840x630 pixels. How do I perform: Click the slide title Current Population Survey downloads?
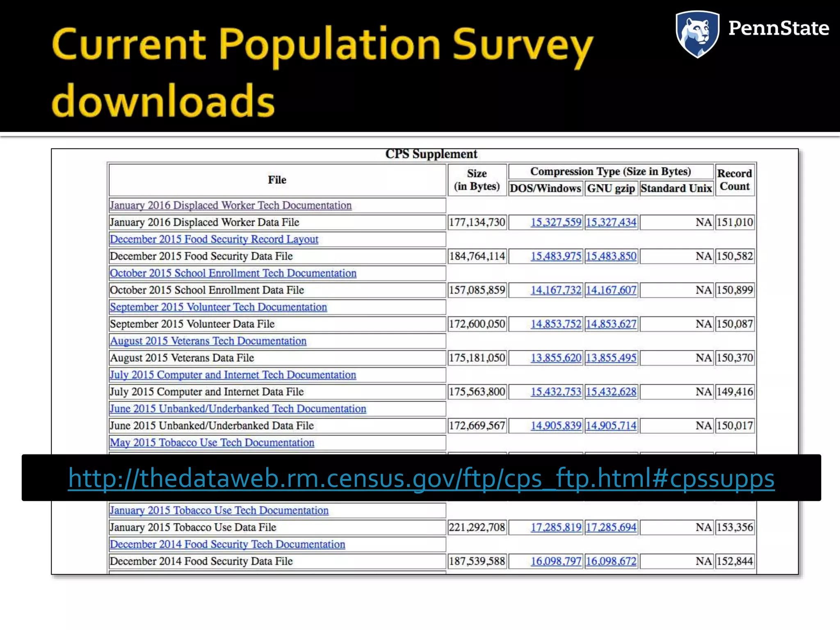[322, 72]
